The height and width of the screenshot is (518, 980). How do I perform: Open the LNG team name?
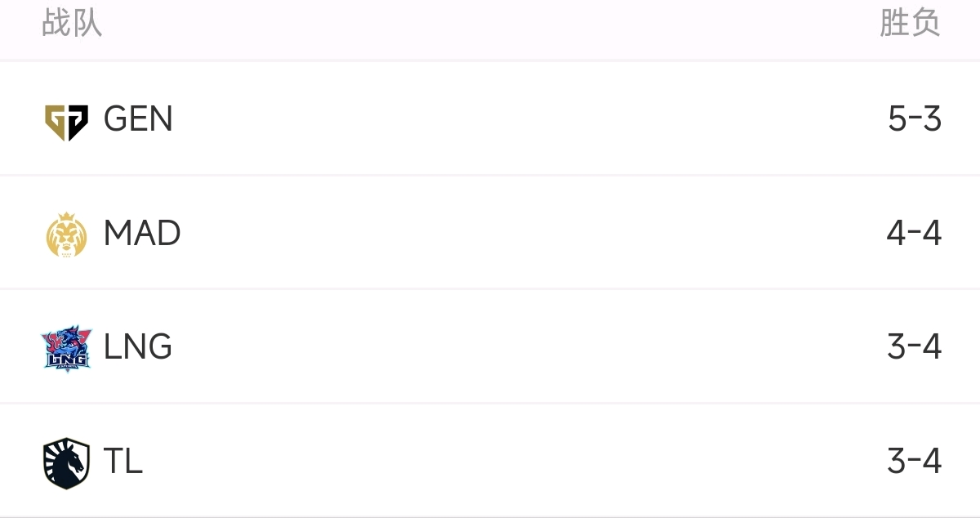pos(138,348)
